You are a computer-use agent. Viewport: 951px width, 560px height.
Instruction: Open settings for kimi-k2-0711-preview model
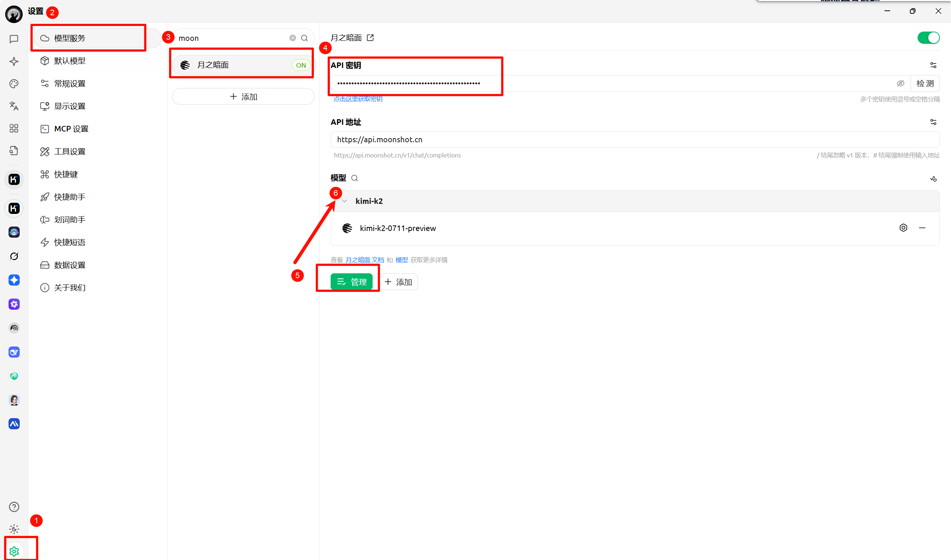pyautogui.click(x=903, y=228)
